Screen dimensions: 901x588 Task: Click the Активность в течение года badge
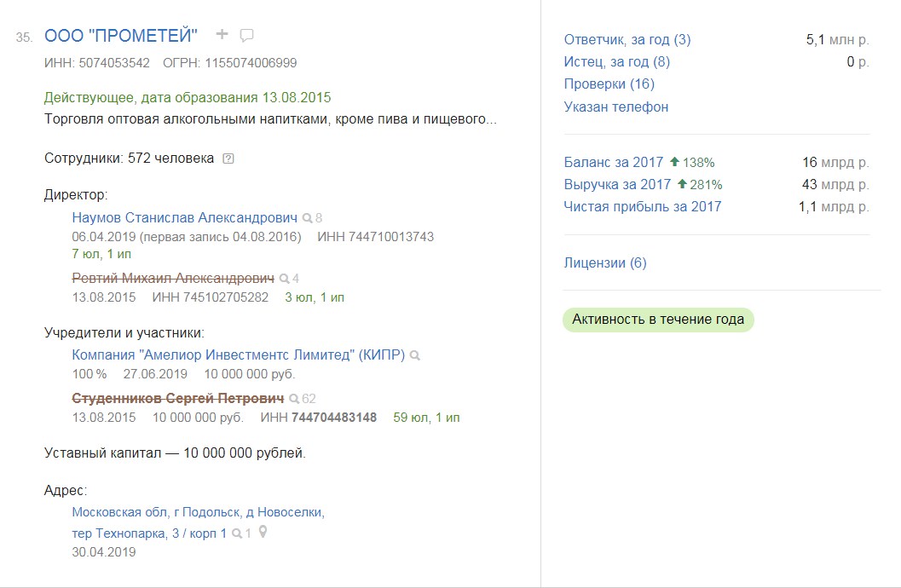[x=658, y=320]
